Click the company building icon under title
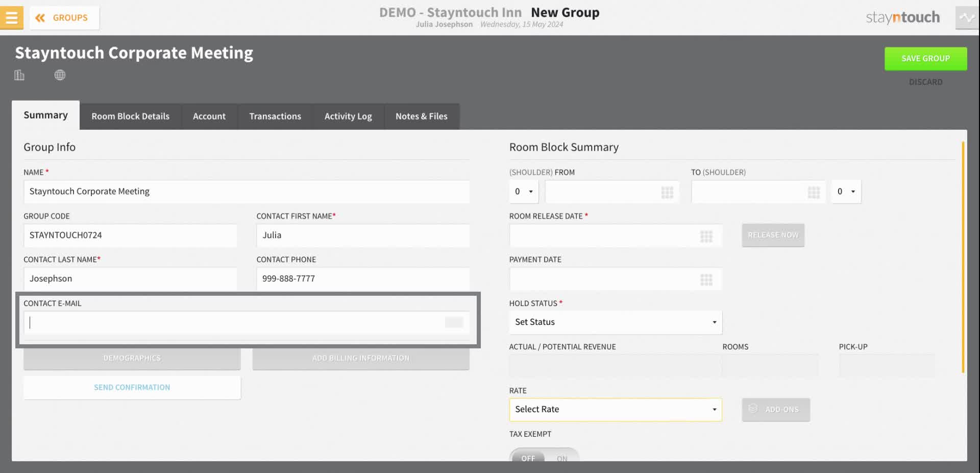980x473 pixels. tap(19, 75)
